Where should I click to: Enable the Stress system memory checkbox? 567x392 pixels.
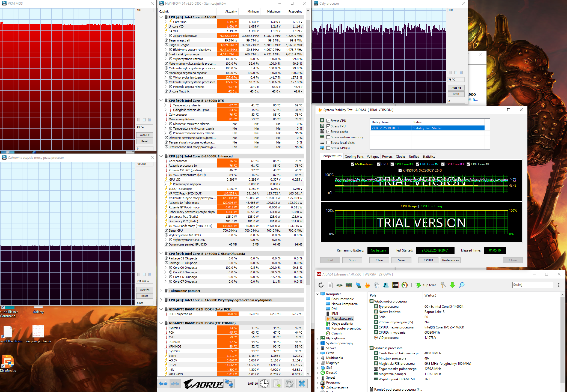[x=328, y=137]
